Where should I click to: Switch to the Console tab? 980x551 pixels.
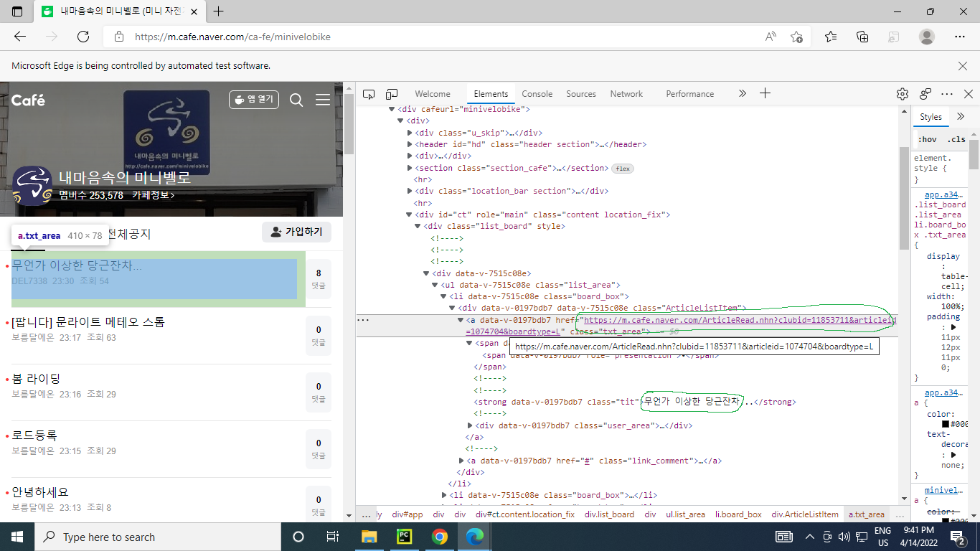tap(537, 94)
